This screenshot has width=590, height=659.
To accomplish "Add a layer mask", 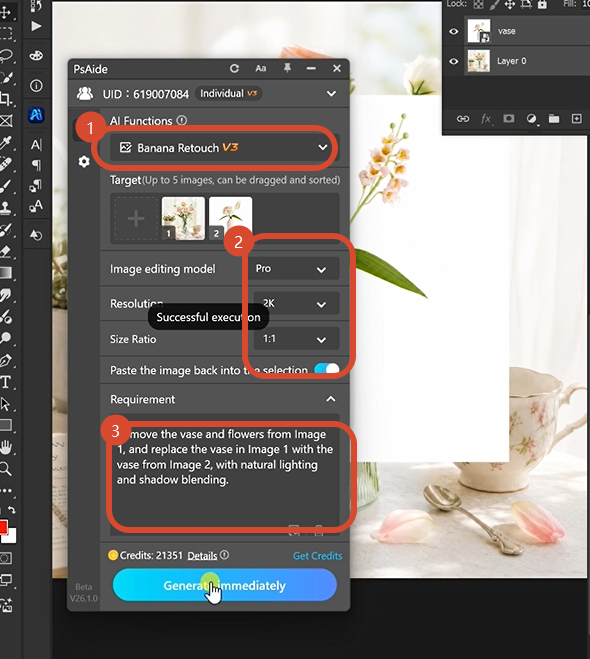I will (x=509, y=119).
